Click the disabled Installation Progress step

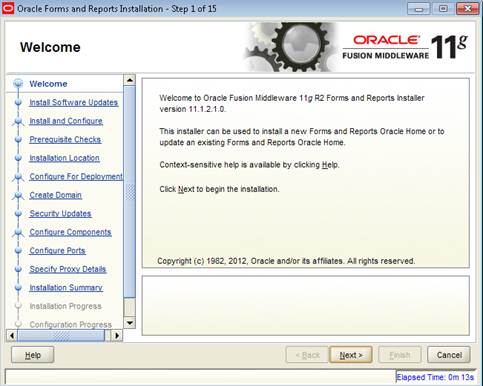(65, 306)
